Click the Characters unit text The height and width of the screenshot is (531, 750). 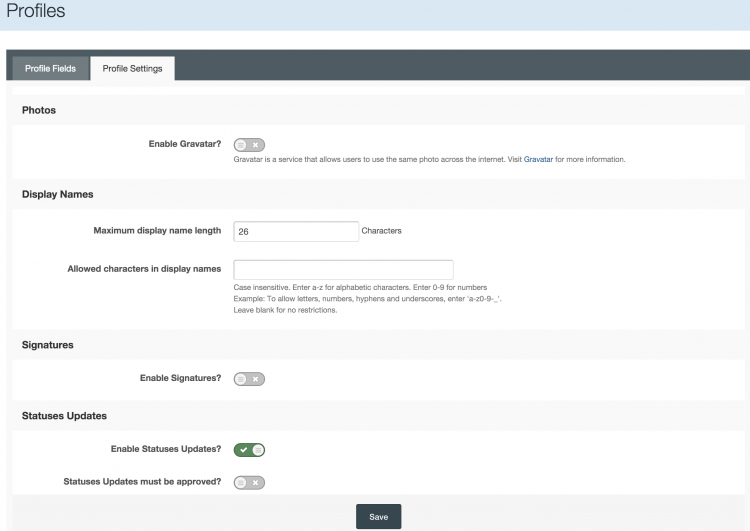coord(381,231)
